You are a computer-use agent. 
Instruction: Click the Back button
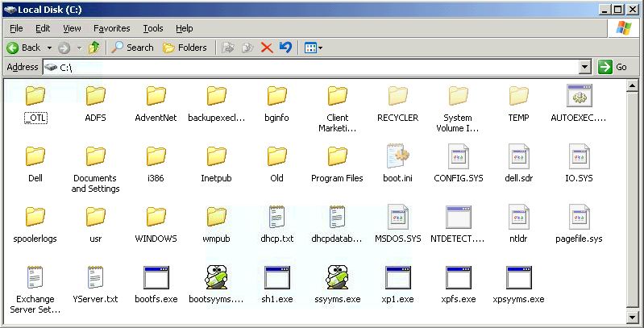23,48
